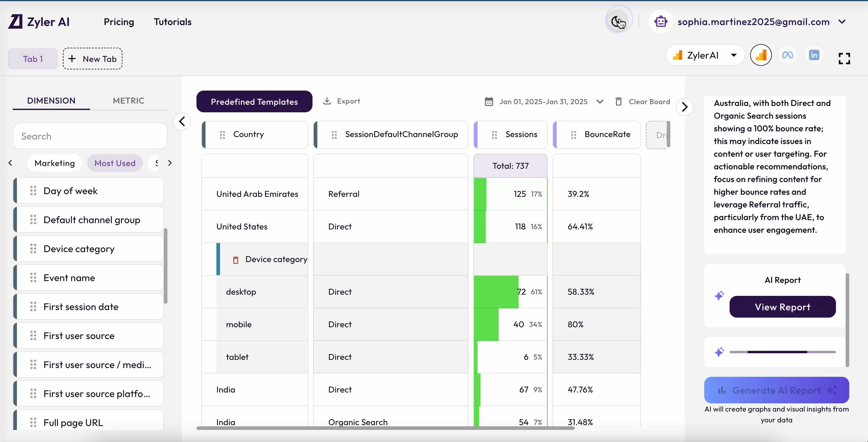The width and height of the screenshot is (868, 442).
Task: Select the Most Used filter chip
Action: [115, 163]
